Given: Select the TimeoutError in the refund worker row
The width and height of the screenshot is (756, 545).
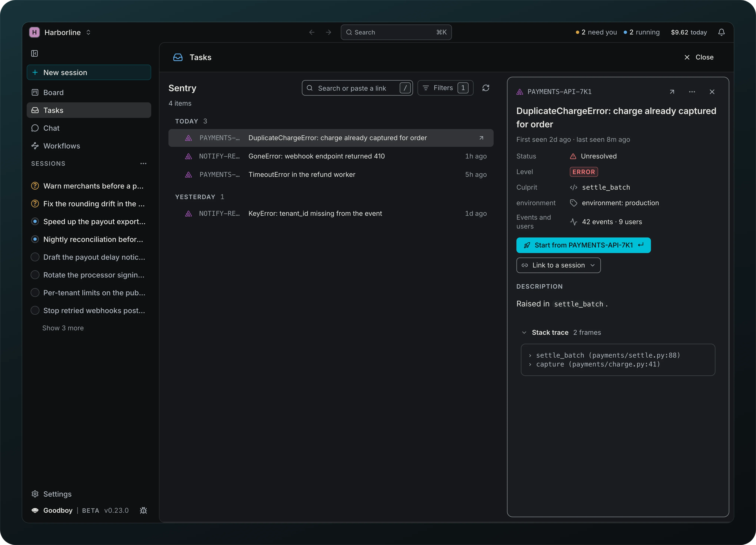Looking at the screenshot, I should point(331,174).
